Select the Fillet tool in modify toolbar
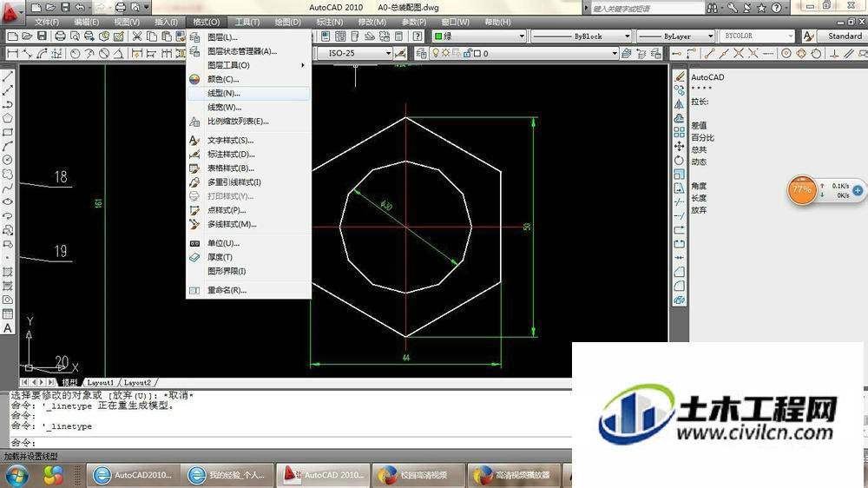This screenshot has width=868, height=488. [x=680, y=286]
